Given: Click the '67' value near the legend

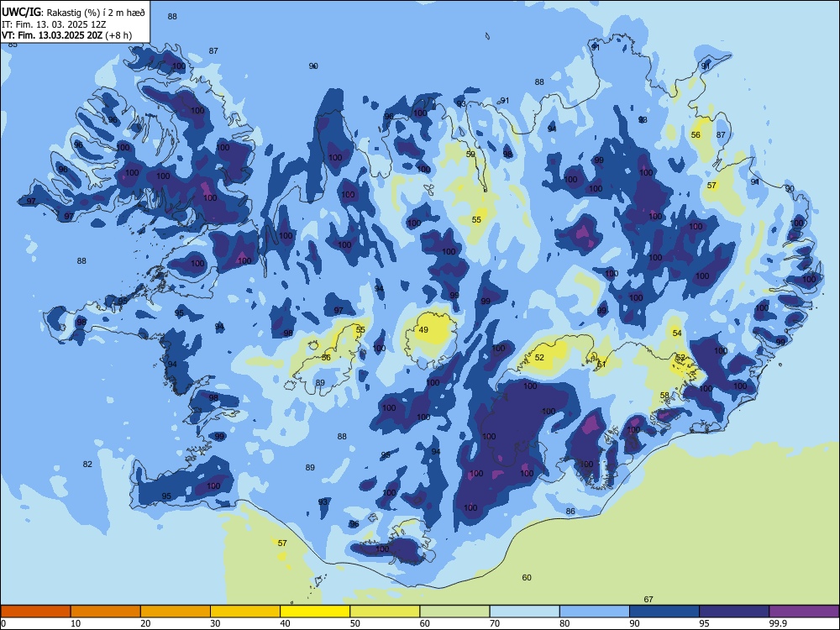Looking at the screenshot, I should pyautogui.click(x=648, y=600).
